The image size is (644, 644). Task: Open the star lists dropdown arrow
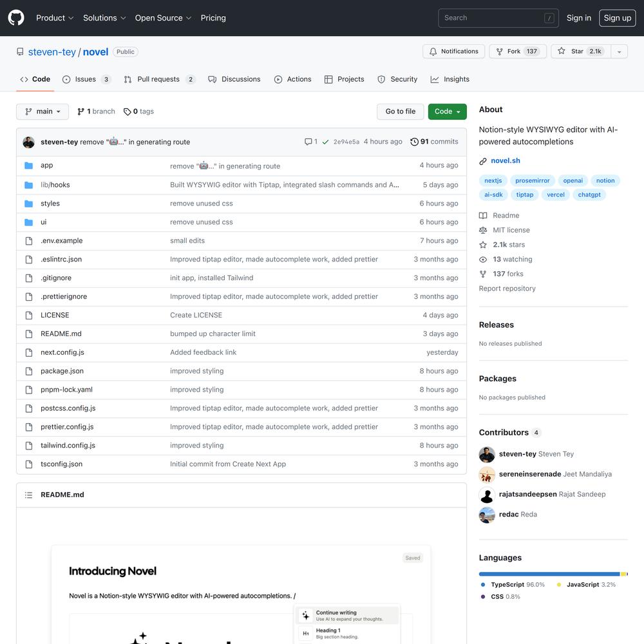(620, 52)
